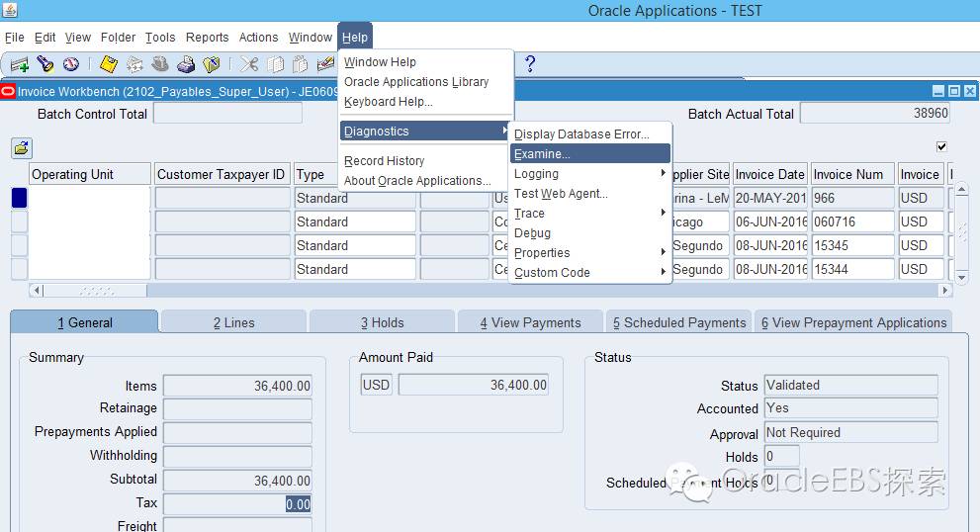Select the record indicator for invoice 15344
The height and width of the screenshot is (532, 980).
point(20,269)
